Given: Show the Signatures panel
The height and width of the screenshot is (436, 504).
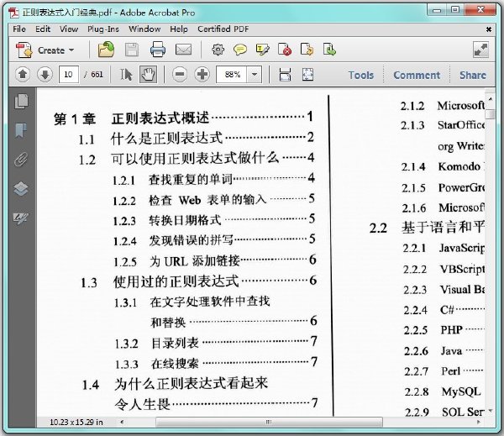Looking at the screenshot, I should (x=21, y=218).
